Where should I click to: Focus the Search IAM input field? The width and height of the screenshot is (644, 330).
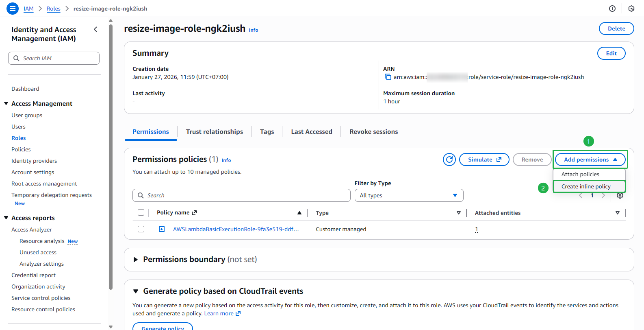point(54,58)
